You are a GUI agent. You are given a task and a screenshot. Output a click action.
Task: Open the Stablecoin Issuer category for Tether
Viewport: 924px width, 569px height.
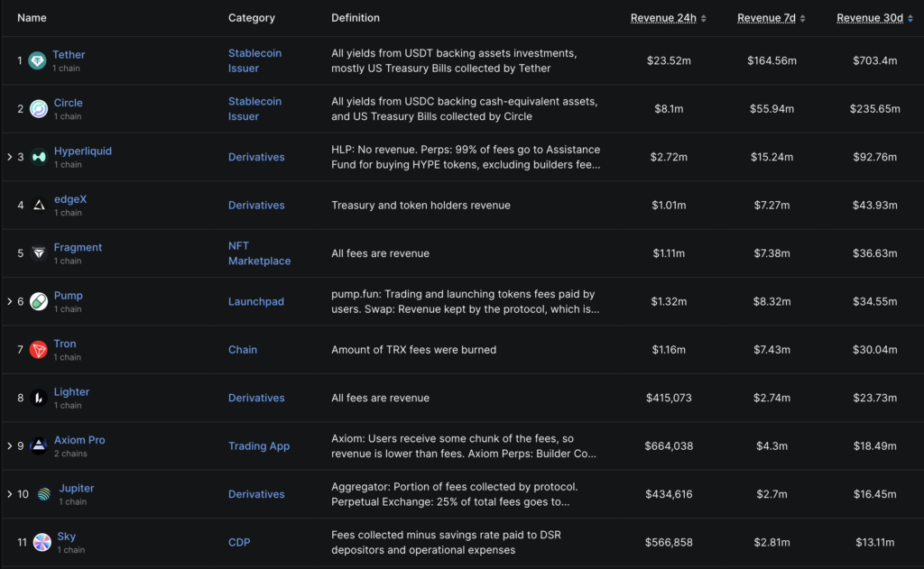254,60
